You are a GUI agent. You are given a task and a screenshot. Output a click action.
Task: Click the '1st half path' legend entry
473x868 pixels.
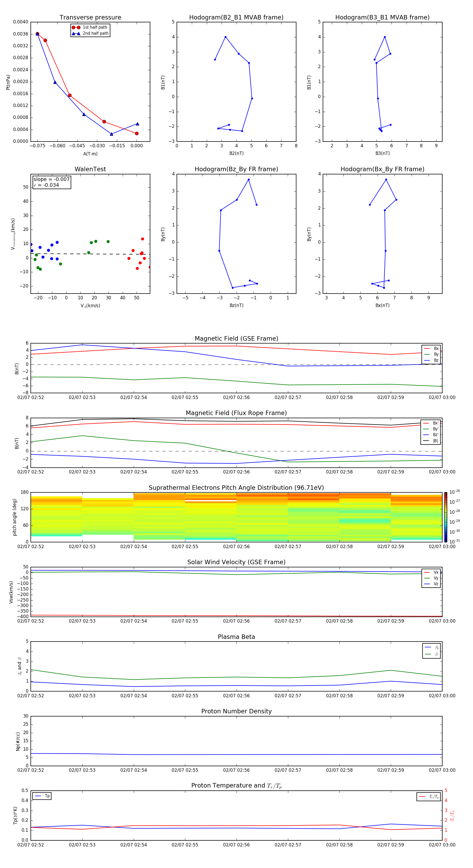tap(90, 27)
